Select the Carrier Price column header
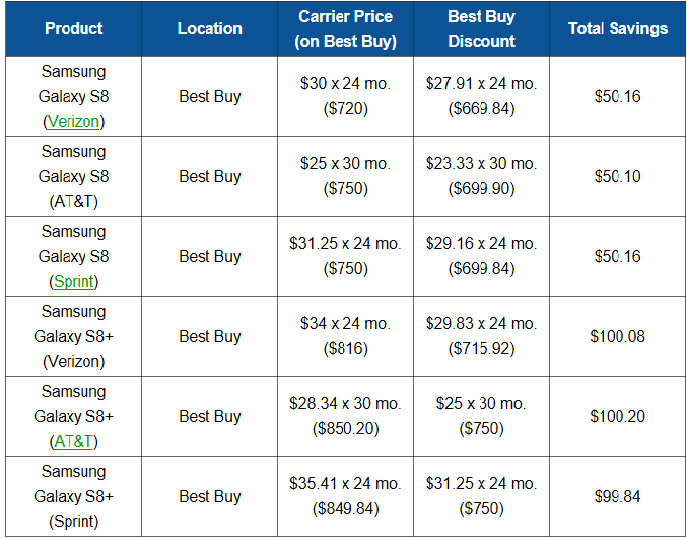 point(347,28)
